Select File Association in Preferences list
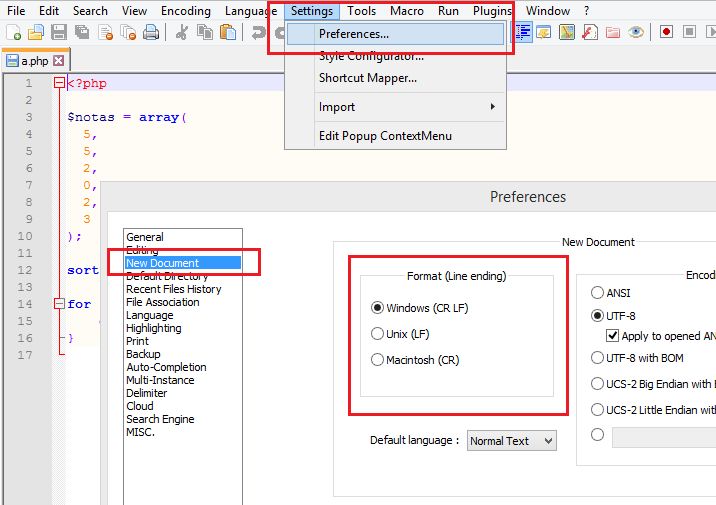 [x=163, y=302]
